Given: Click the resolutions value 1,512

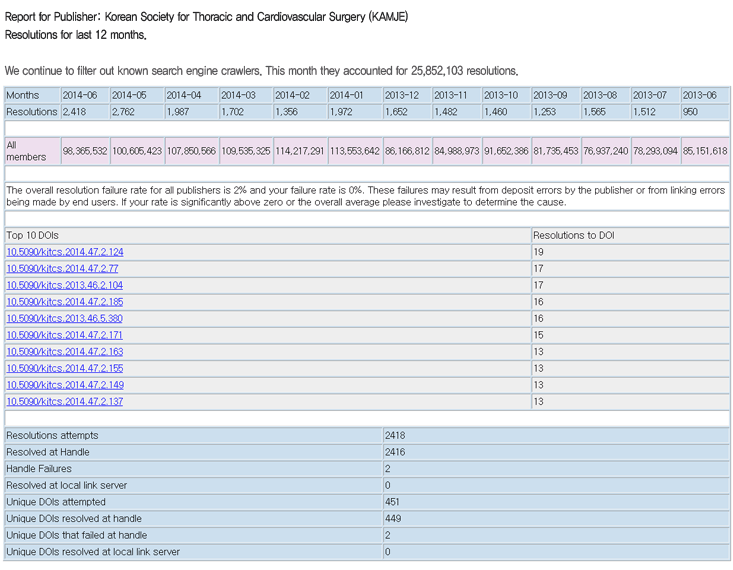Looking at the screenshot, I should [x=644, y=112].
